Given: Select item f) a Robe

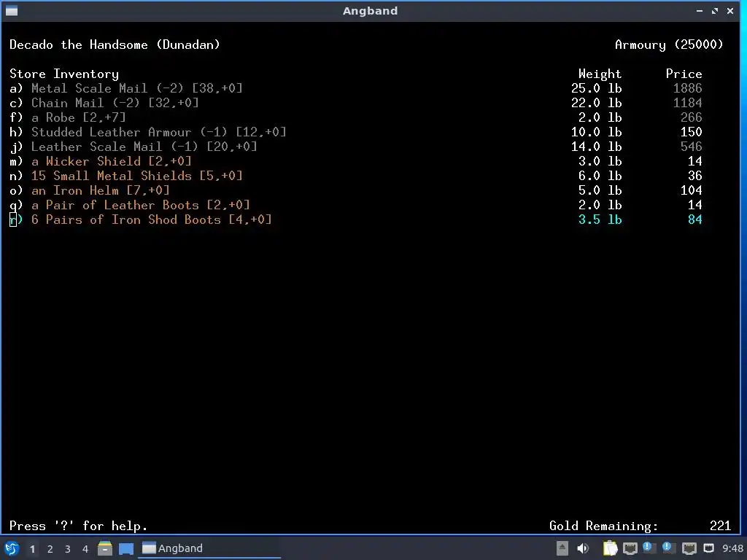Looking at the screenshot, I should point(68,117).
